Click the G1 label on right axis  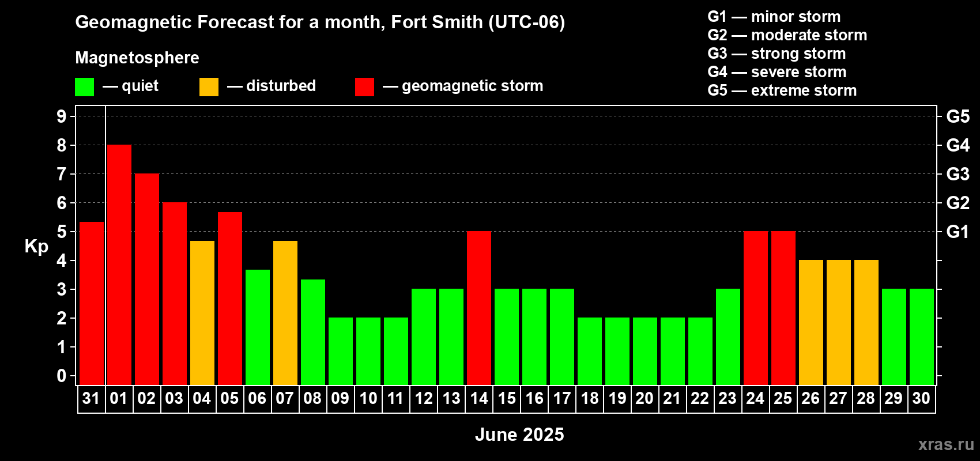(958, 232)
